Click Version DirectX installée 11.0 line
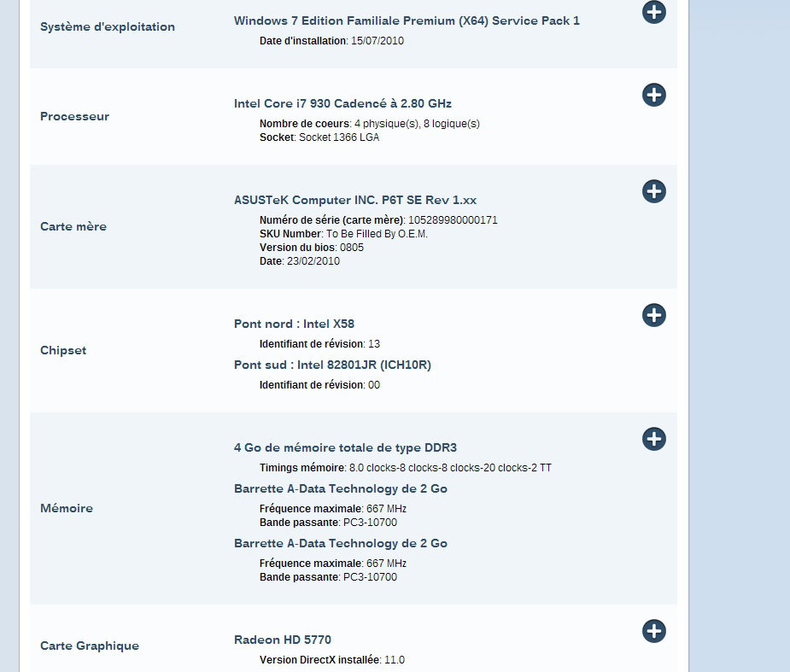The width and height of the screenshot is (790, 672). 332,660
